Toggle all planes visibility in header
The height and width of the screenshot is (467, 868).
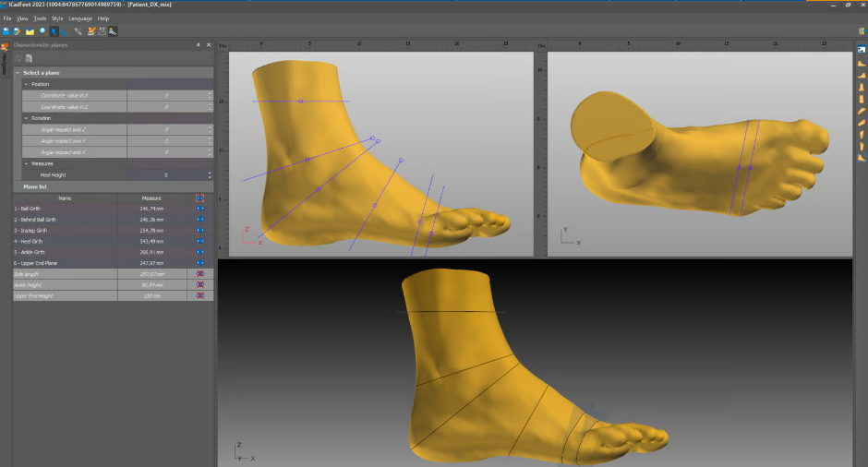click(199, 198)
